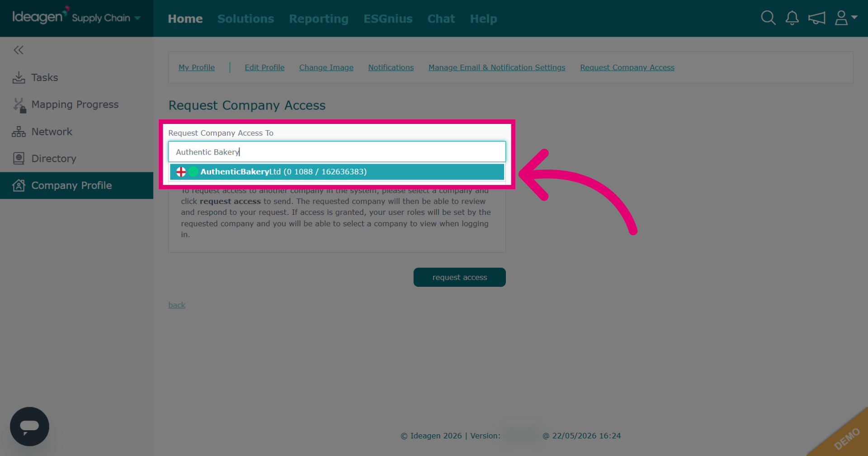Click the Ideagen logo
Screen dimensions: 868x456
pos(40,16)
